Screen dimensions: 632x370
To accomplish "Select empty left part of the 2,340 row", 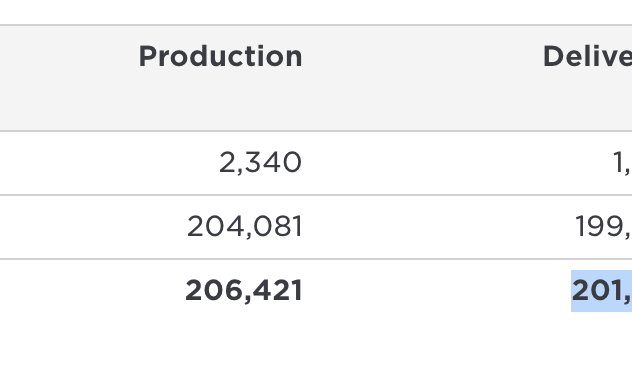I will (x=101, y=163).
